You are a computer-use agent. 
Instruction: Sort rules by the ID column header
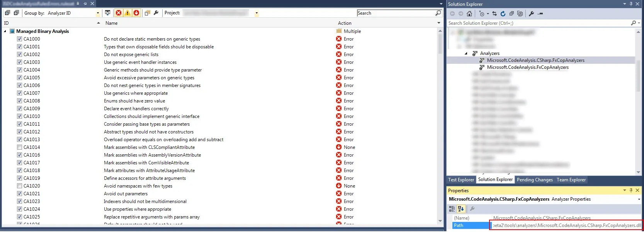coord(52,23)
